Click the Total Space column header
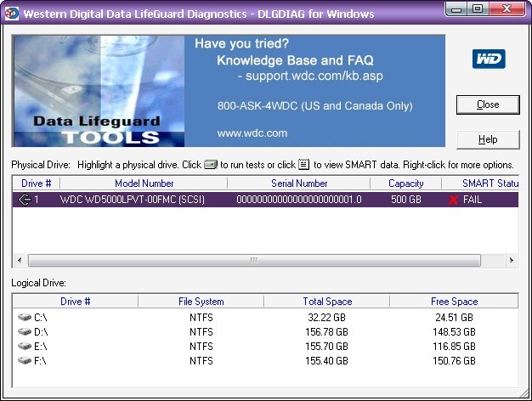The height and width of the screenshot is (401, 532). (327, 302)
